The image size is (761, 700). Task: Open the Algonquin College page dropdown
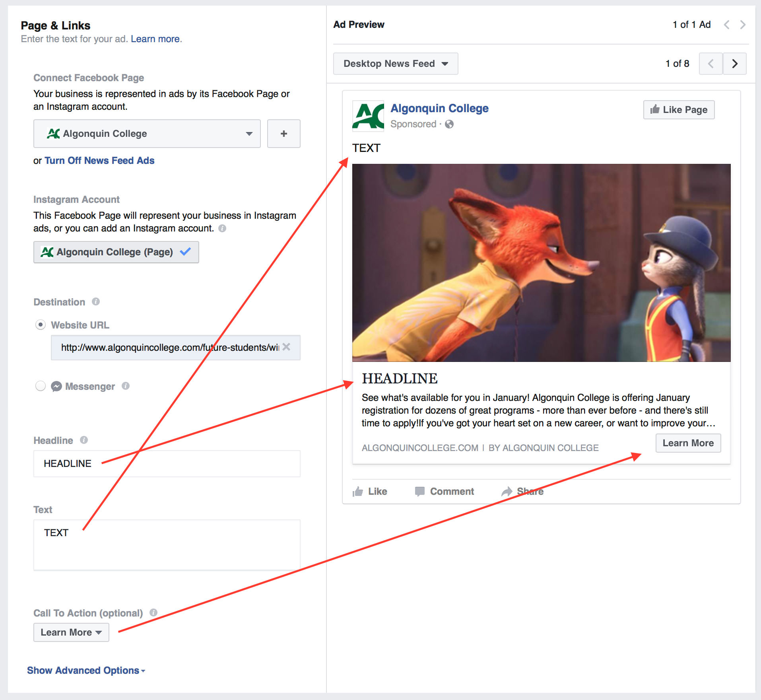[147, 134]
